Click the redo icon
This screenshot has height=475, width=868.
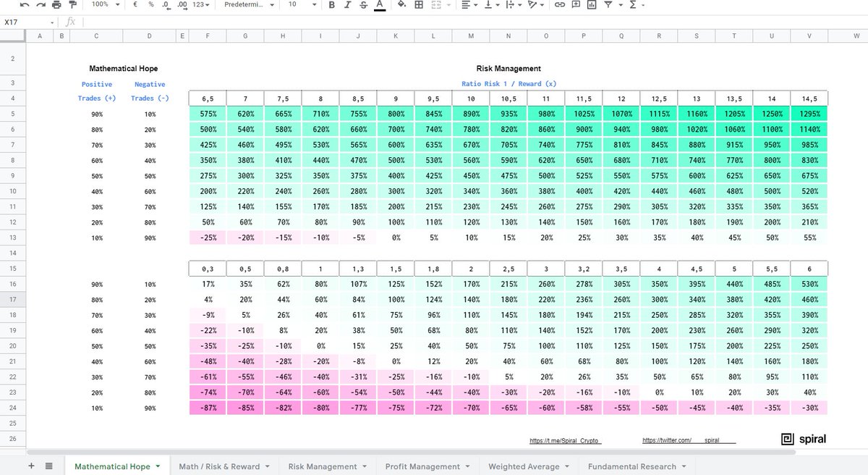(x=41, y=4)
